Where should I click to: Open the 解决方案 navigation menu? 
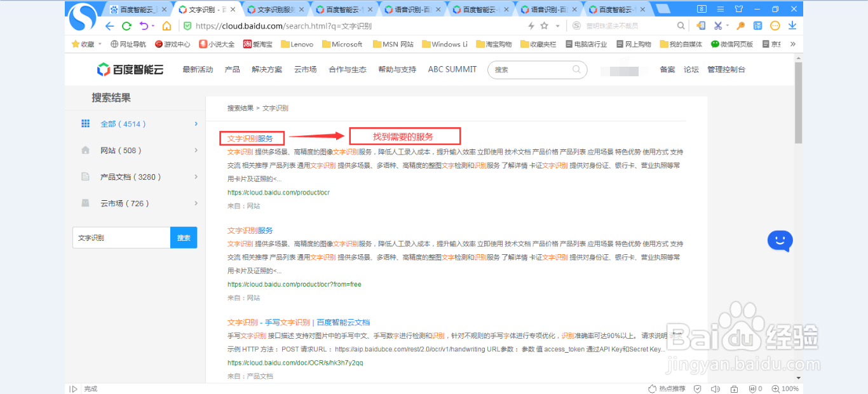(267, 69)
